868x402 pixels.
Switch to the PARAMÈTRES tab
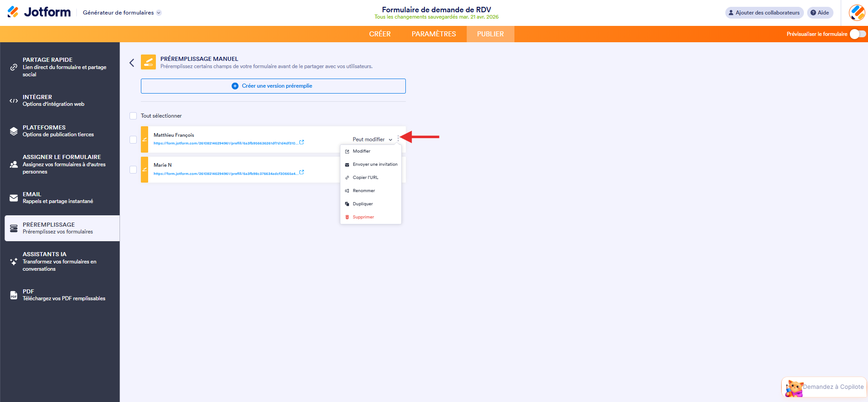(x=434, y=34)
